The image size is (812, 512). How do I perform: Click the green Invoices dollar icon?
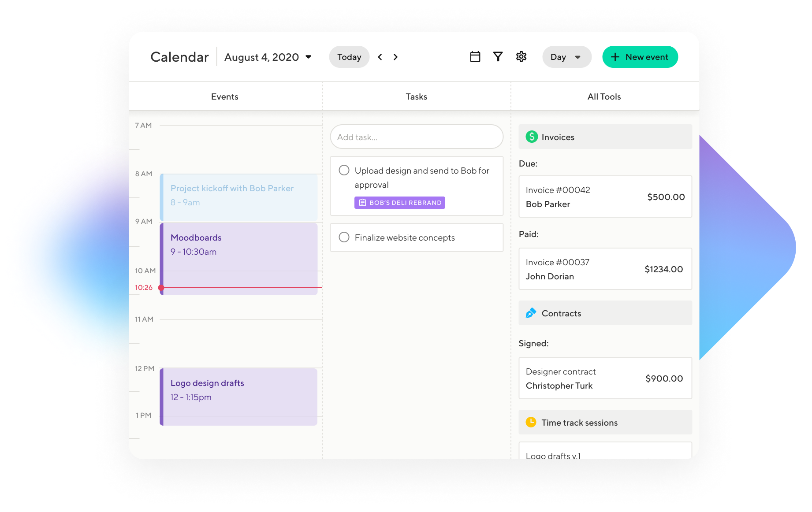tap(532, 137)
